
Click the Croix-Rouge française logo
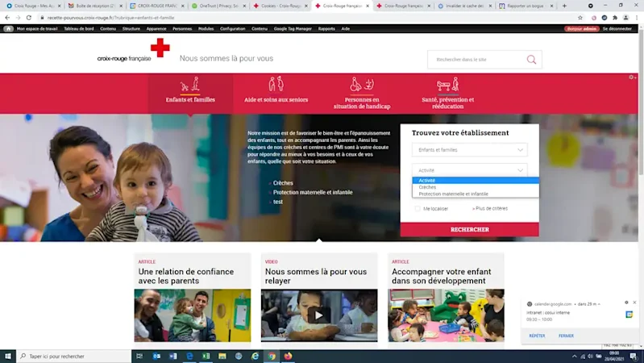pyautogui.click(x=134, y=50)
